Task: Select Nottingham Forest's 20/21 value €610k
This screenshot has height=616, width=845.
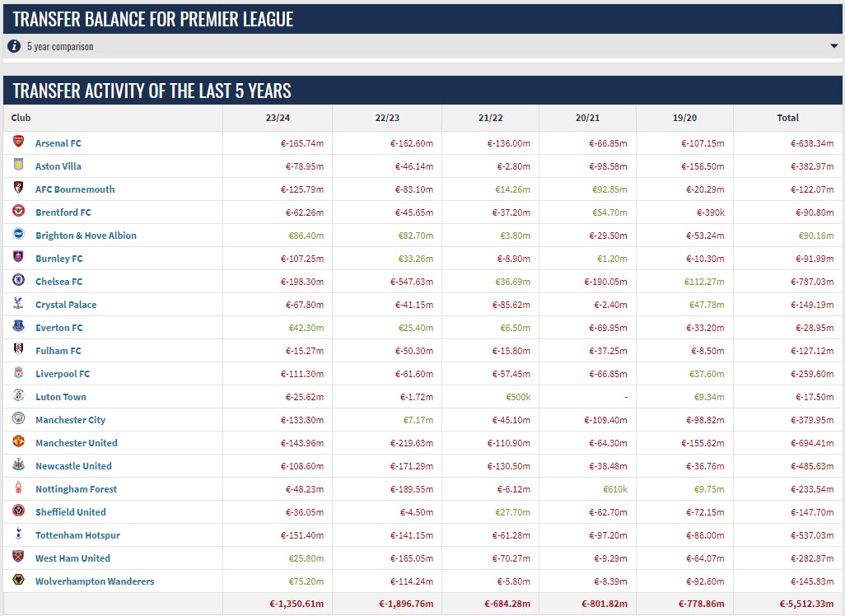Action: [615, 489]
